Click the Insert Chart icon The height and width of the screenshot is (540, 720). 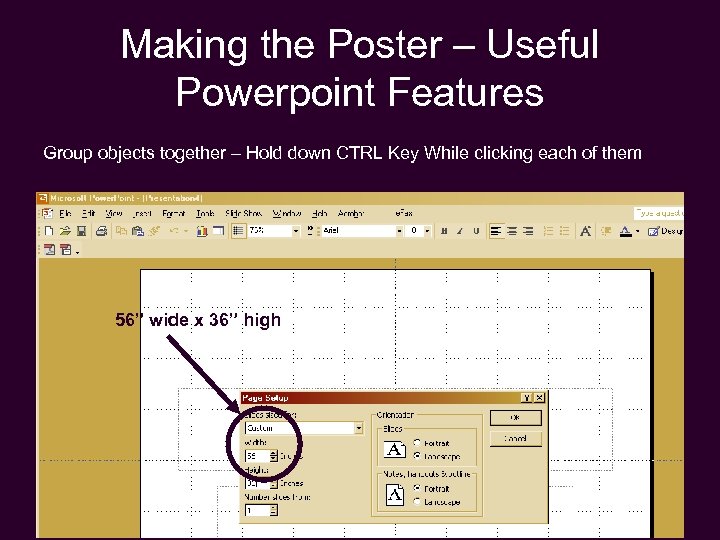(202, 231)
